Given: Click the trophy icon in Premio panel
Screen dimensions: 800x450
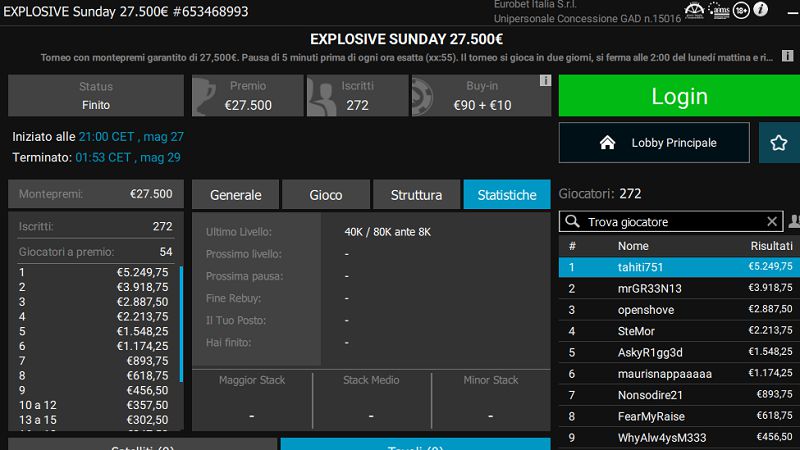Looking at the screenshot, I should [205, 96].
